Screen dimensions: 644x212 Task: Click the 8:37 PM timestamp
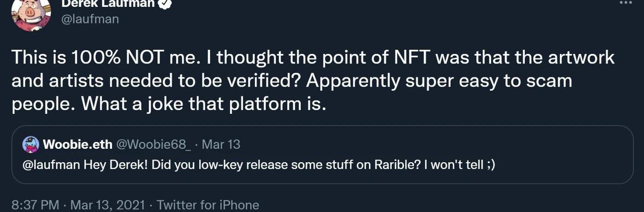tap(35, 205)
